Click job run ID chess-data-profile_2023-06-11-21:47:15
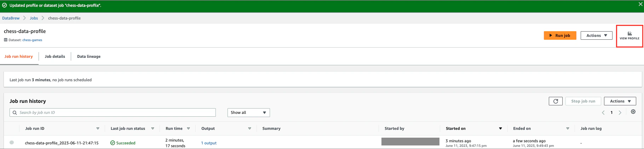This screenshot has height=149, width=644. [62, 143]
